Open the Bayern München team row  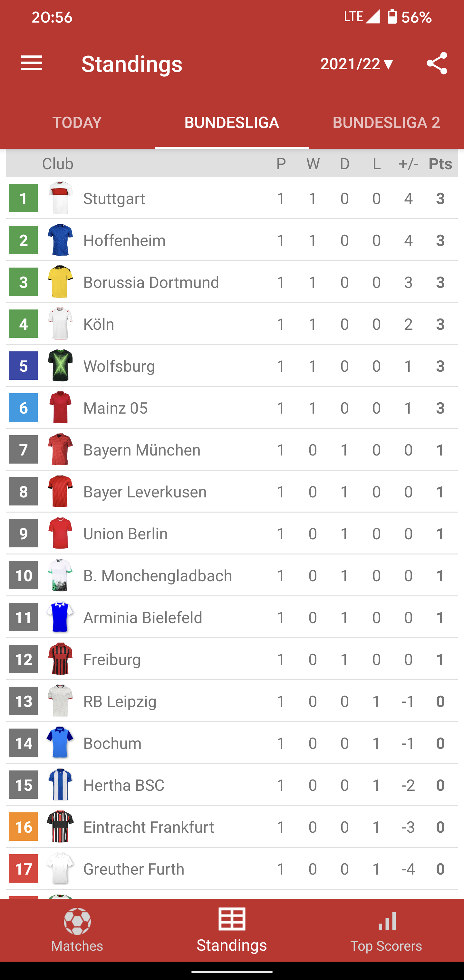(232, 450)
